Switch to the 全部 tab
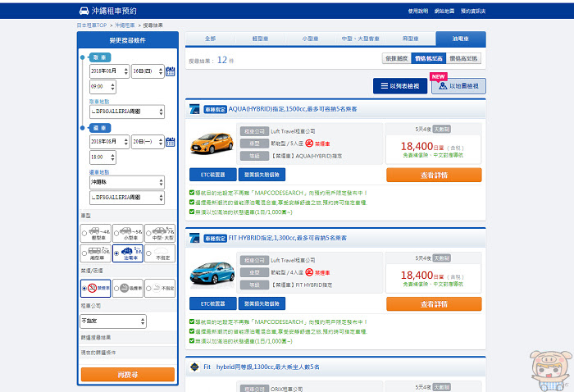 click(211, 39)
